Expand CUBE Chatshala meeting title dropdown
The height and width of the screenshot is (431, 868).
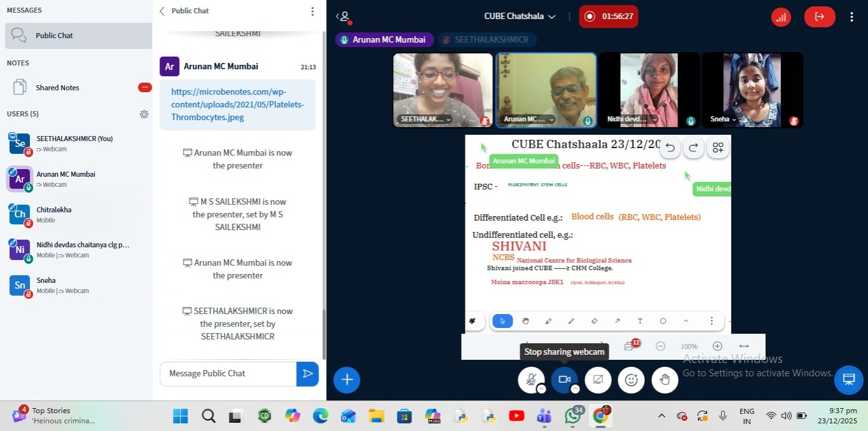pyautogui.click(x=551, y=17)
